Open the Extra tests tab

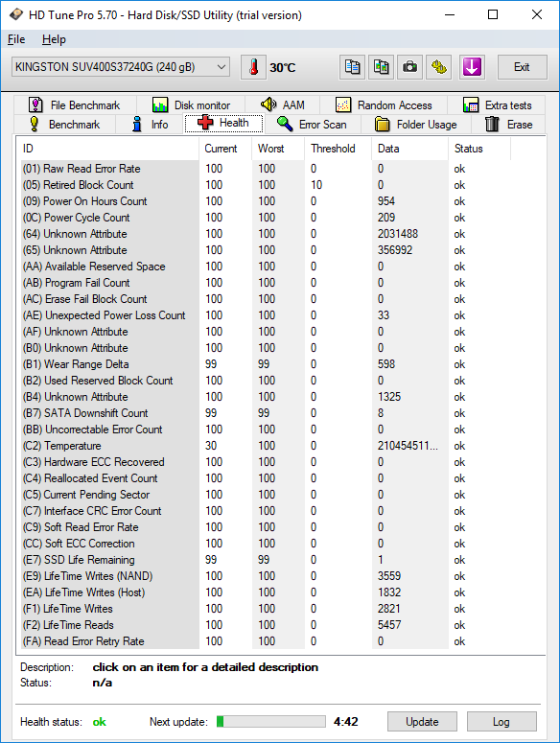click(x=497, y=104)
